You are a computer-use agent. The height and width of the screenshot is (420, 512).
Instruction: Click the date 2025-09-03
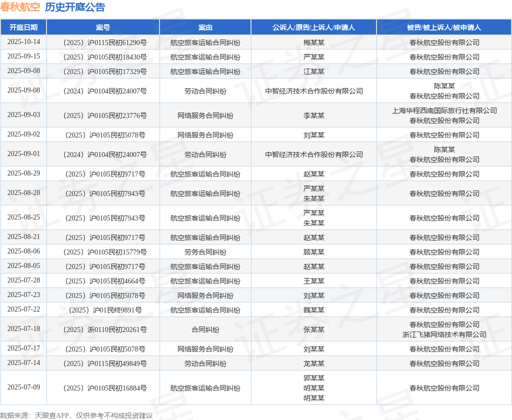click(23, 114)
